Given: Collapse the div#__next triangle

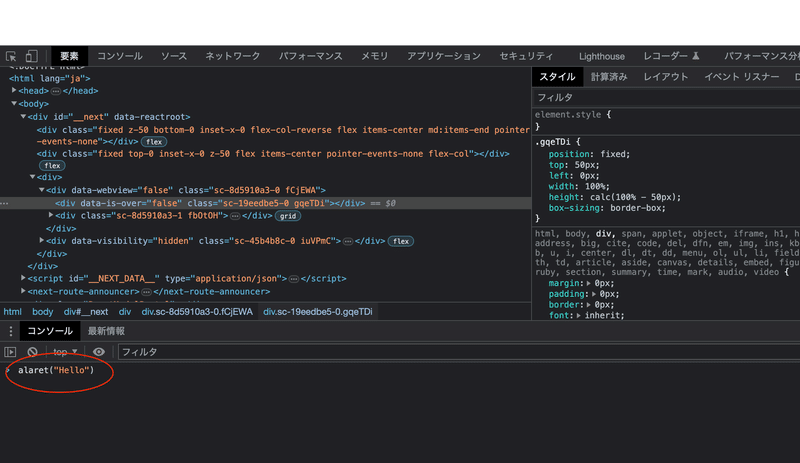Looking at the screenshot, I should (23, 117).
